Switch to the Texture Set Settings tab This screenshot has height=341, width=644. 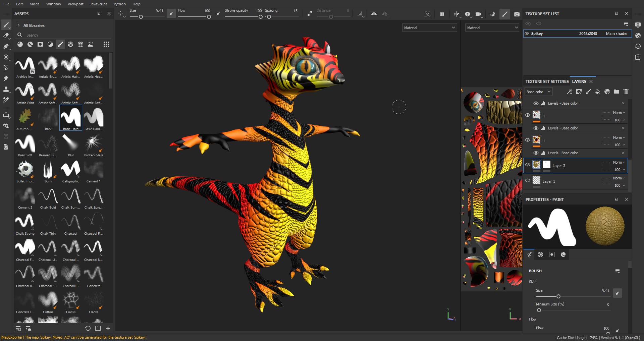pyautogui.click(x=547, y=81)
